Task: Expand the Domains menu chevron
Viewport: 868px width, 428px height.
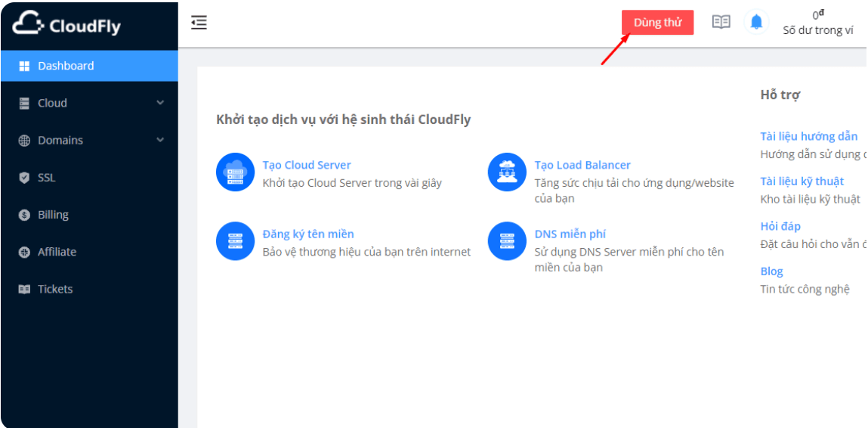Action: click(x=160, y=140)
